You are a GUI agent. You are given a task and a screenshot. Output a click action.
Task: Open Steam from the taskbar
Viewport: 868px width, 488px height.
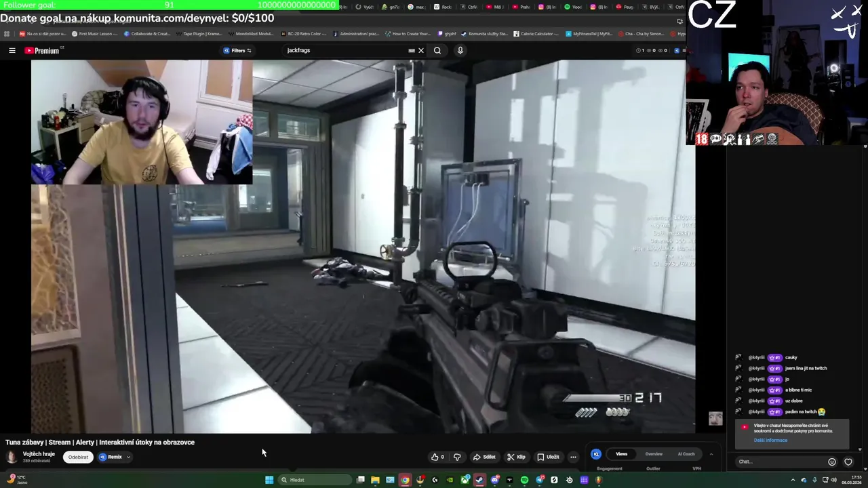479,480
